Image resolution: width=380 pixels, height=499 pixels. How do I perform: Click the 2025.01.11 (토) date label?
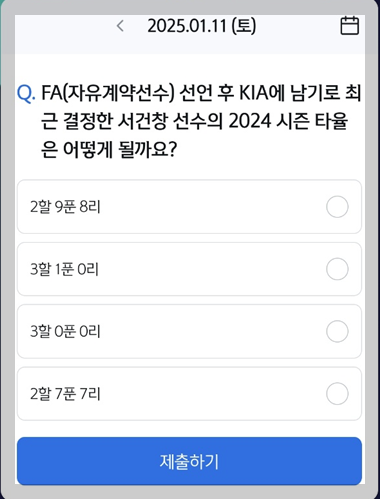202,26
